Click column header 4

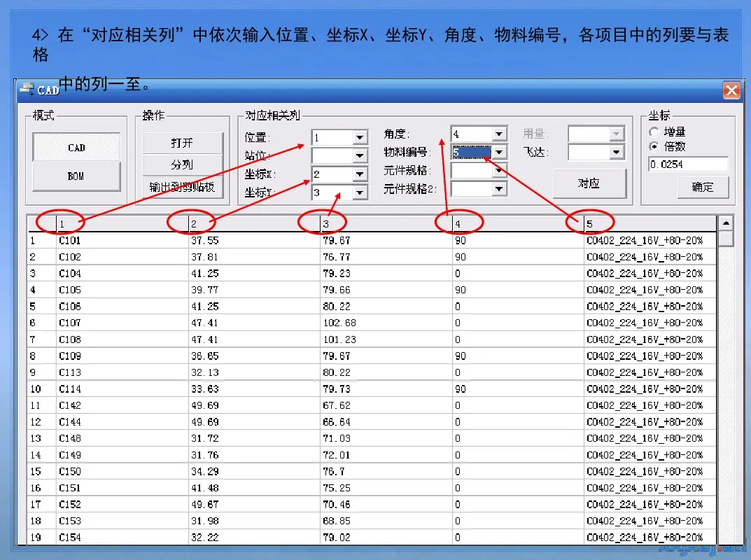[518, 224]
